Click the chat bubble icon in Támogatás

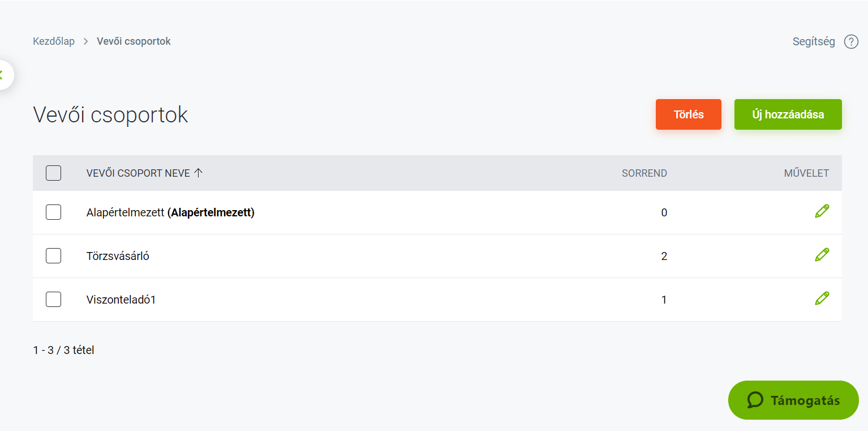[x=755, y=400]
